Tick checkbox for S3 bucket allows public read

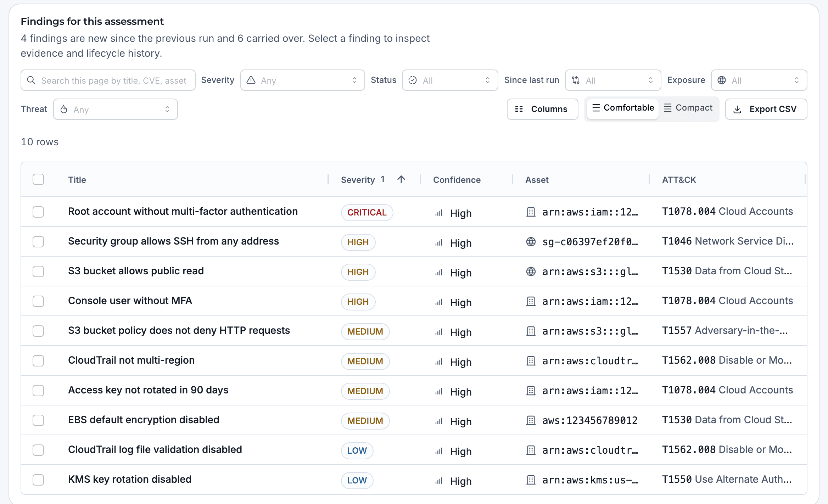pyautogui.click(x=38, y=271)
